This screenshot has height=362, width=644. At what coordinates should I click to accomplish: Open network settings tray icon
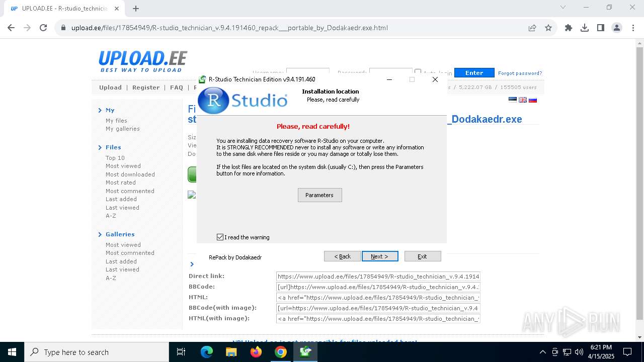click(567, 352)
